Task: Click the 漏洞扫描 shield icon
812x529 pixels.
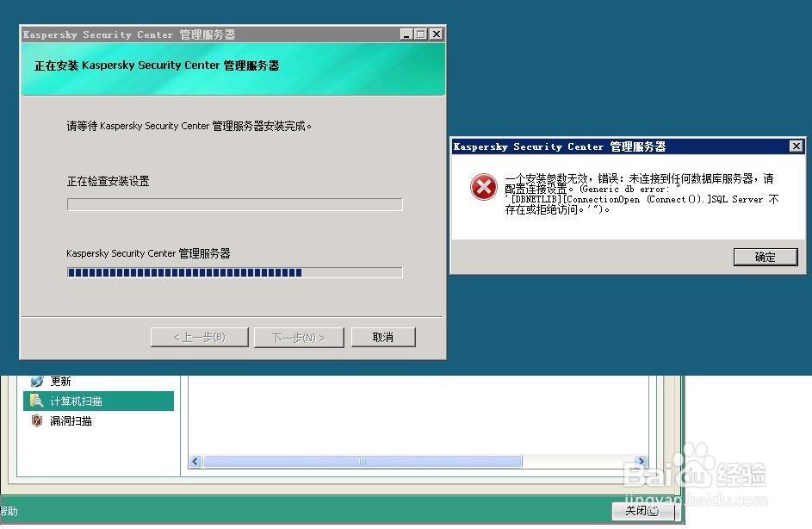Action: tap(37, 420)
